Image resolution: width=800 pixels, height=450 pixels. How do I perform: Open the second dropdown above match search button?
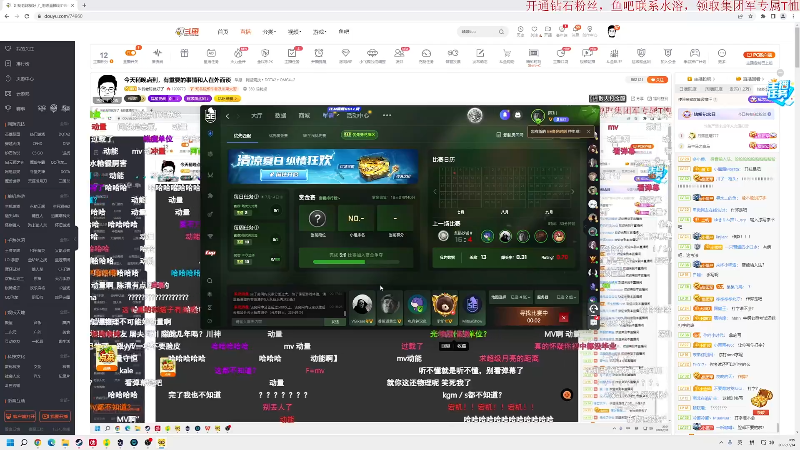(557, 297)
